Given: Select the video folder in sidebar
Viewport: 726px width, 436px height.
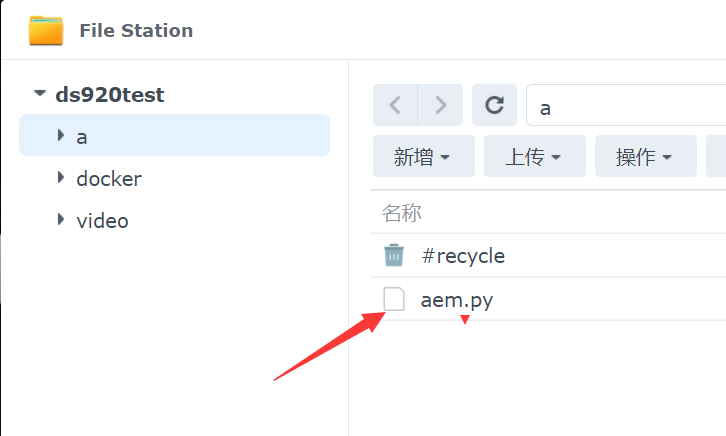Looking at the screenshot, I should (x=102, y=221).
